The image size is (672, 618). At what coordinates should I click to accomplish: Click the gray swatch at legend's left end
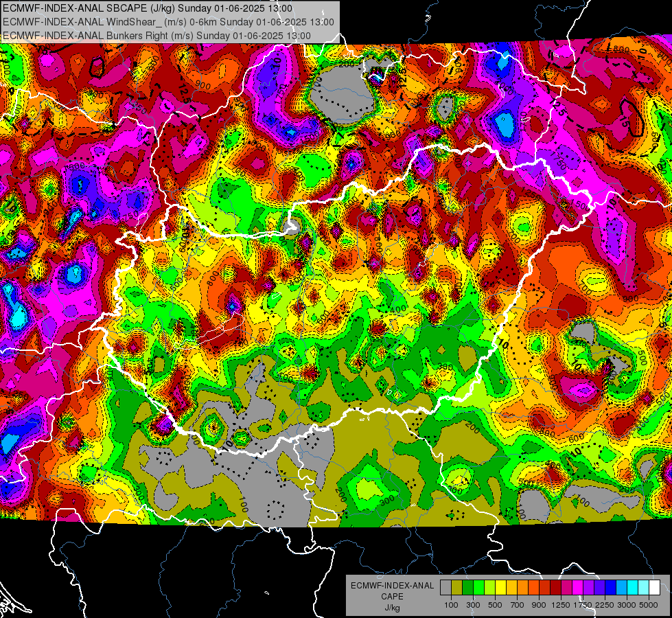445,588
